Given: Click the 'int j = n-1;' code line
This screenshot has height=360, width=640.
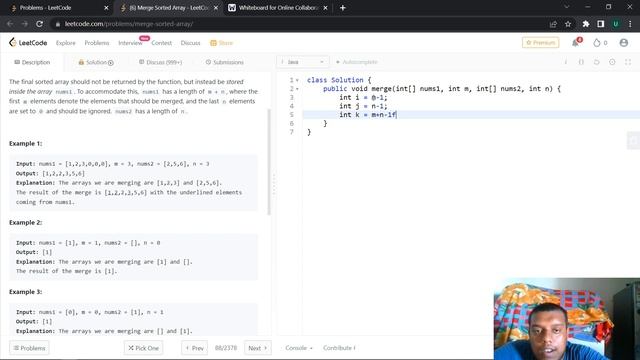Looking at the screenshot, I should pos(363,106).
